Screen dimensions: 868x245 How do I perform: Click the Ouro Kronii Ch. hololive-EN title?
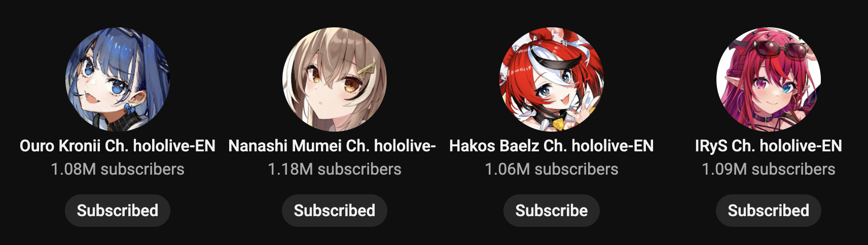(118, 146)
